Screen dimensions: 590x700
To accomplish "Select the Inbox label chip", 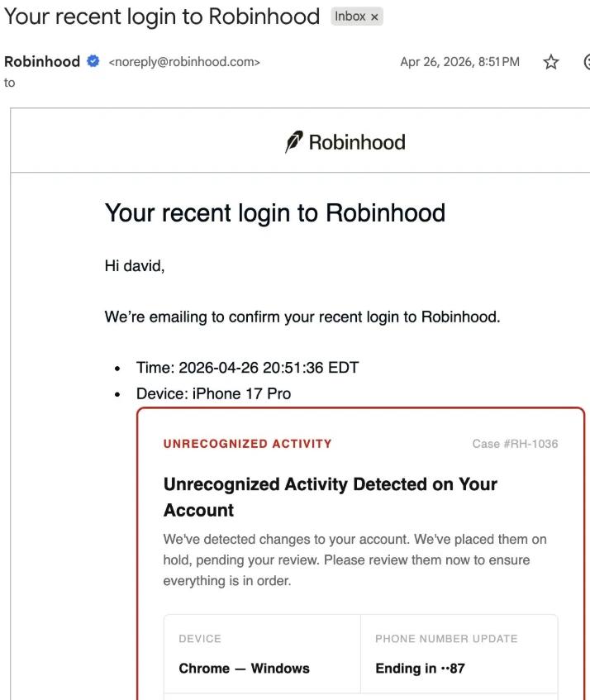I will point(351,16).
